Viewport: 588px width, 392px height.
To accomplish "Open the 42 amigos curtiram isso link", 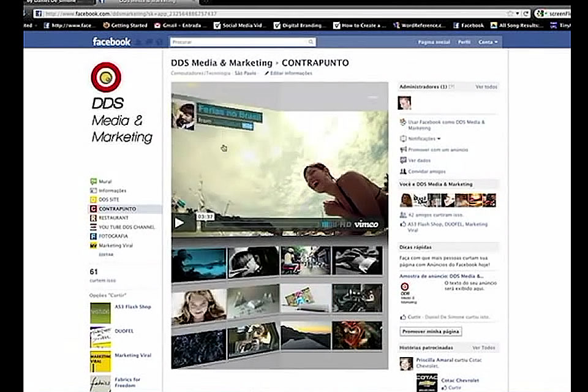I will click(x=435, y=215).
